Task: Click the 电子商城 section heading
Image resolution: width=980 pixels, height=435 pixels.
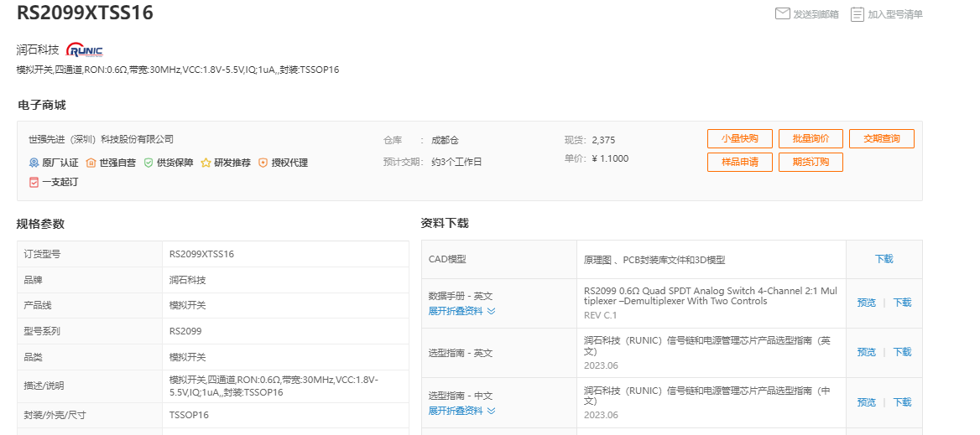Action: pos(42,105)
